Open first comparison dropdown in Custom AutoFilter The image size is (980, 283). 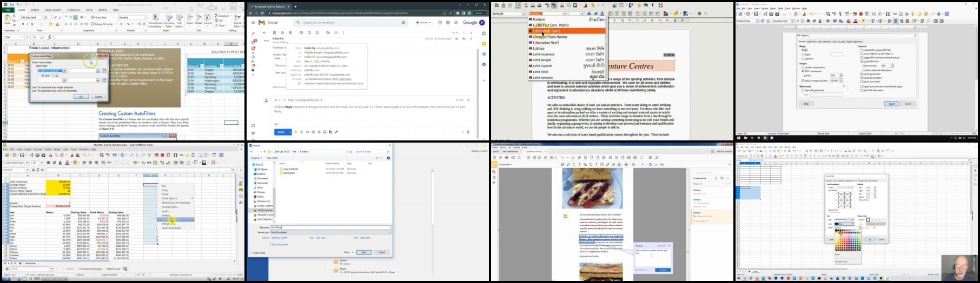point(64,71)
